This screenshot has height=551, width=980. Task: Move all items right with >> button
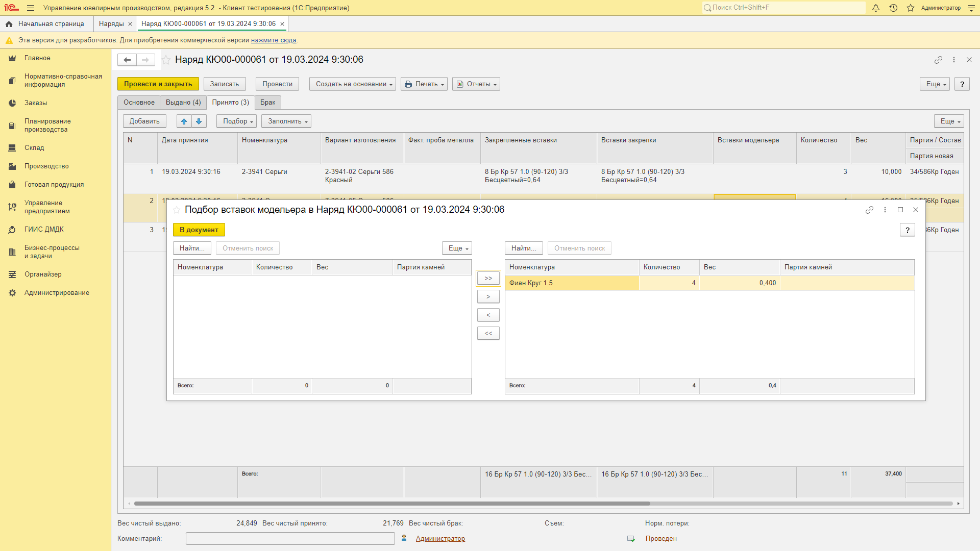(x=488, y=279)
